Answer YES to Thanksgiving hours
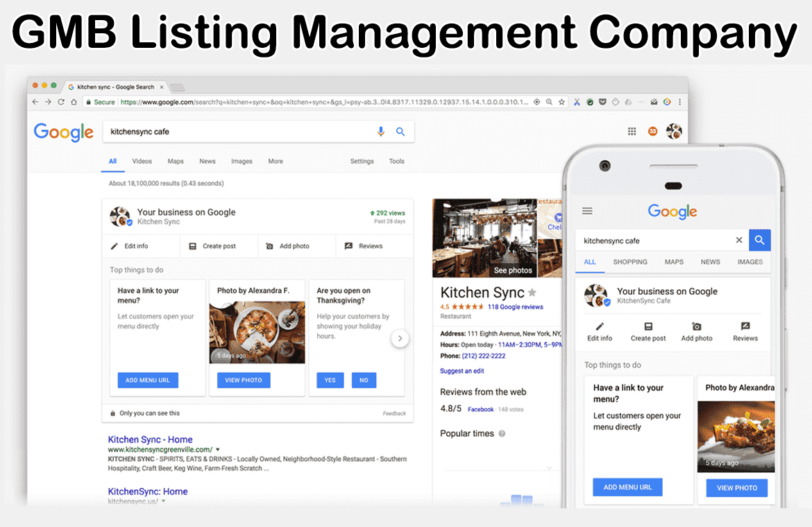Viewport: 812px width, 527px height. [x=330, y=380]
